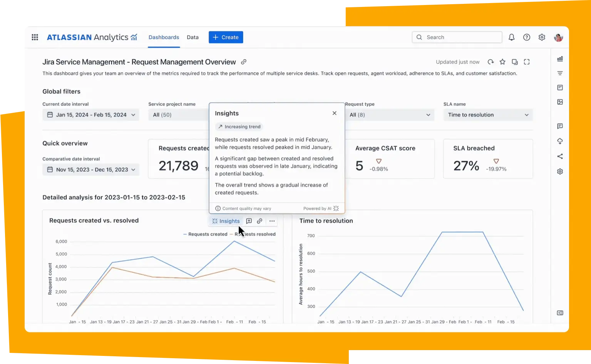The width and height of the screenshot is (591, 364).
Task: Close the Insights popup
Action: coord(334,113)
